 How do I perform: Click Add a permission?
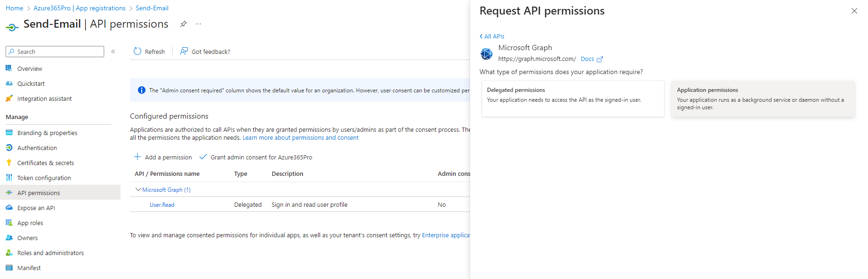click(163, 157)
